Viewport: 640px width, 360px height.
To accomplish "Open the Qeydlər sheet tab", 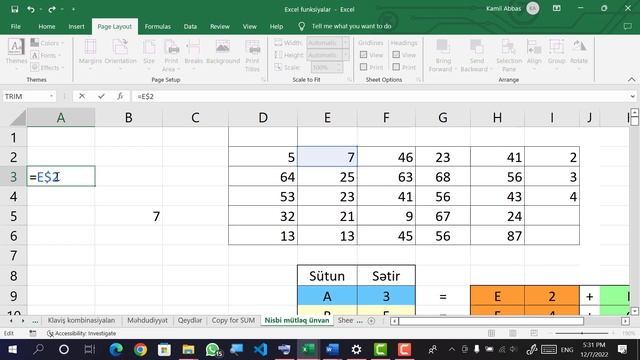I will [190, 320].
